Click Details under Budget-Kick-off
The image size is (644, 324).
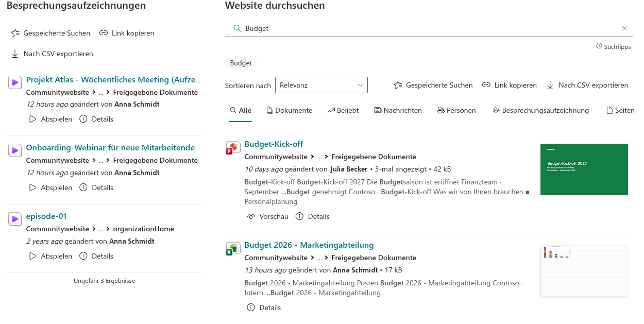point(313,216)
